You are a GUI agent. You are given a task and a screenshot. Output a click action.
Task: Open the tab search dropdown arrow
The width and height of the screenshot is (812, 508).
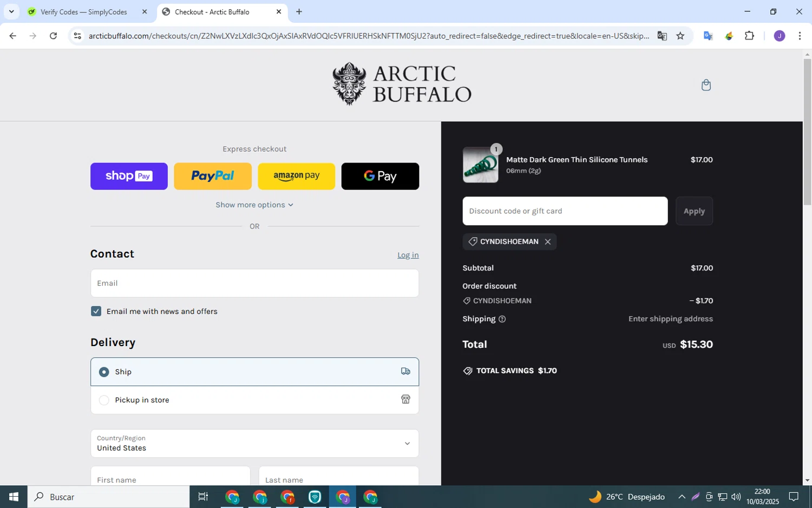[11, 12]
